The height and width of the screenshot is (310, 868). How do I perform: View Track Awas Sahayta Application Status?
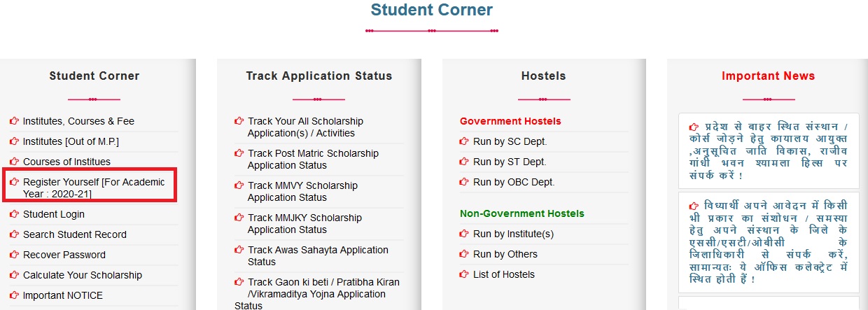click(318, 256)
